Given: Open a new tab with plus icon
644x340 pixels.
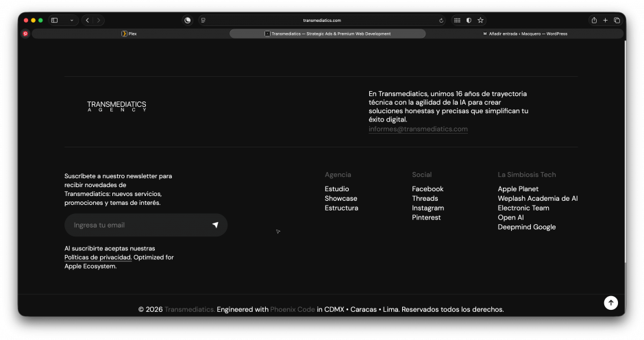Looking at the screenshot, I should 606,21.
